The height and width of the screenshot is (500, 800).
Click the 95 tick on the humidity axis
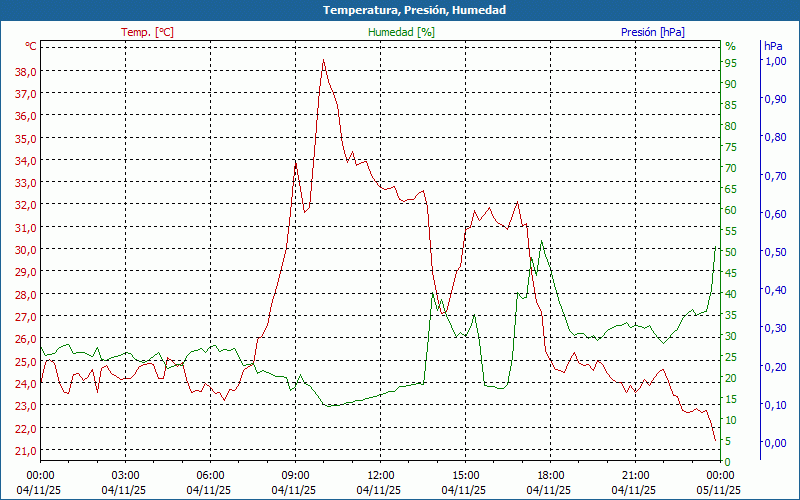tap(730, 63)
